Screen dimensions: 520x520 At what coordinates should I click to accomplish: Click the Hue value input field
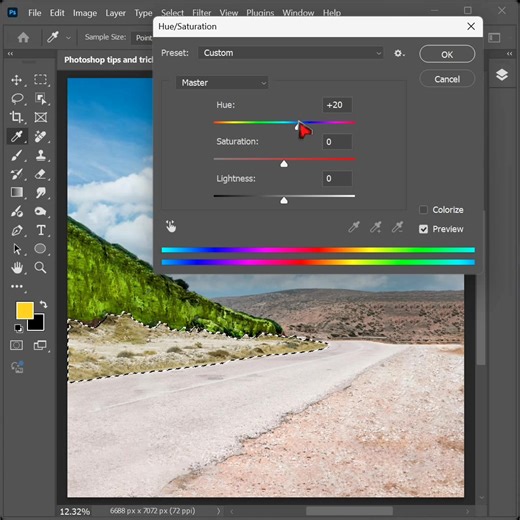pyautogui.click(x=337, y=105)
